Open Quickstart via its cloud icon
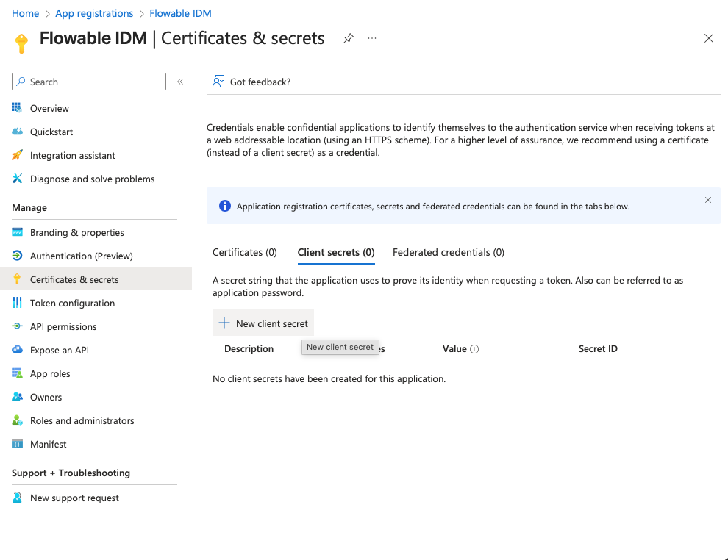The image size is (728, 560). 17,132
